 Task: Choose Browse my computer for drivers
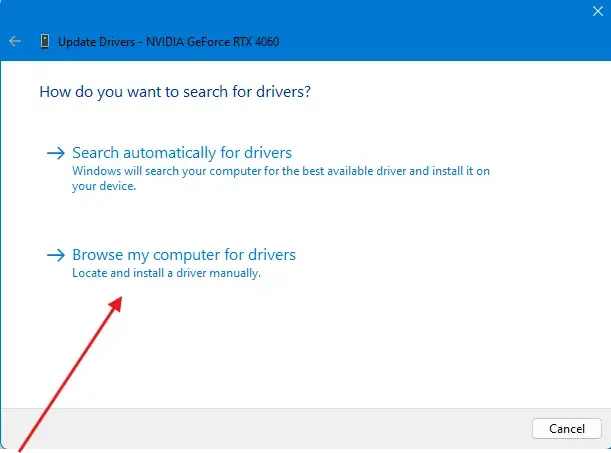click(x=184, y=255)
